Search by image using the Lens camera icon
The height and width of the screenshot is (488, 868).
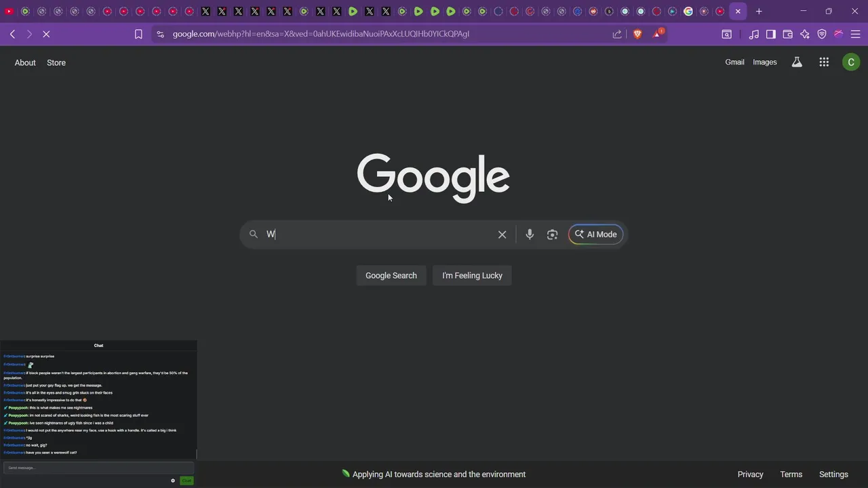[x=553, y=235]
